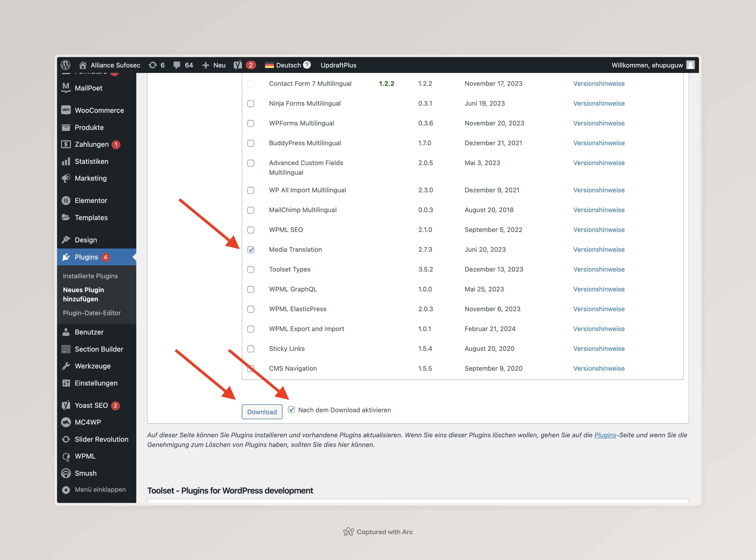Check the WPML GraphQL checkbox

tap(251, 290)
